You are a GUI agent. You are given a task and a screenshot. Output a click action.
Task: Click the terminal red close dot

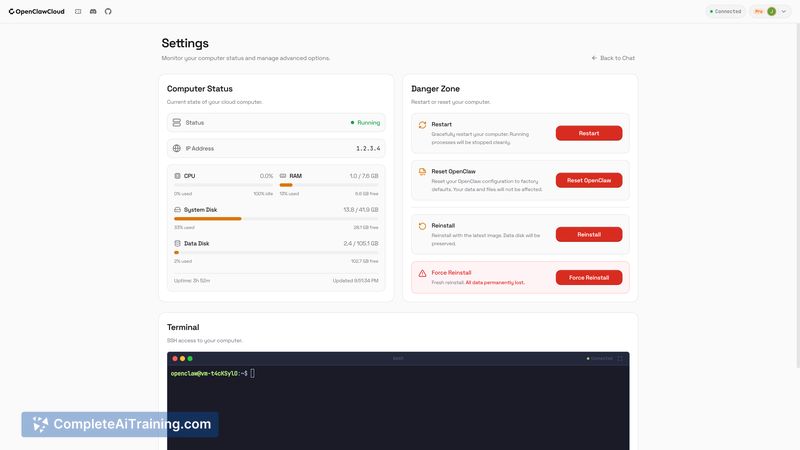175,359
